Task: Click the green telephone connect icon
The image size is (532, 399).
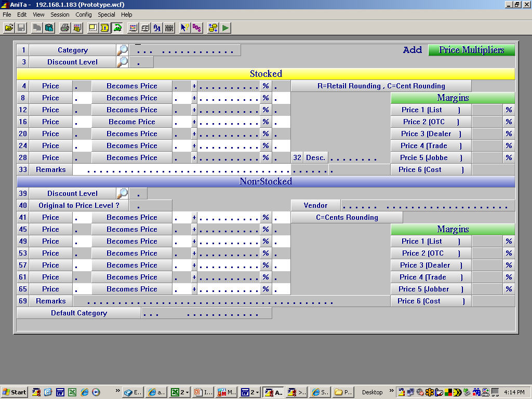Action: tap(117, 28)
